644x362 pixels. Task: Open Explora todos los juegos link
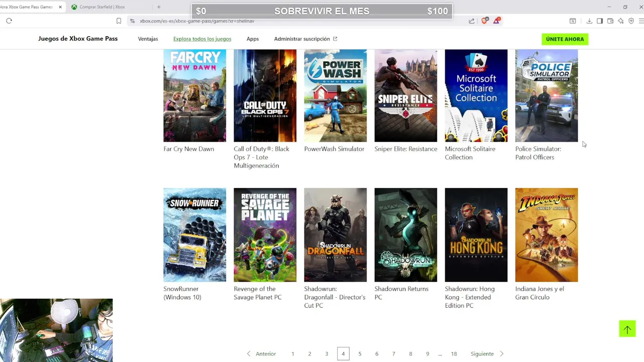[x=202, y=39]
